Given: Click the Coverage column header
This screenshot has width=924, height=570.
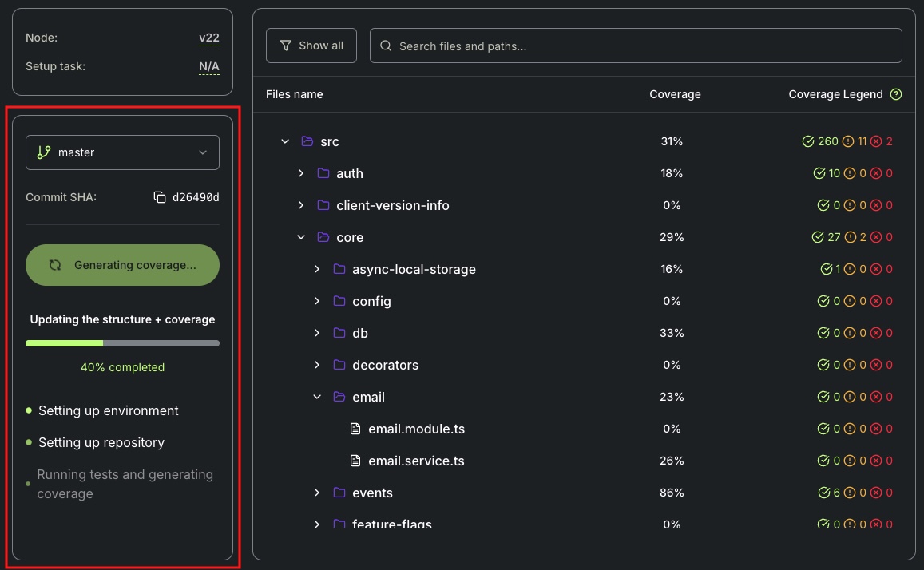Looking at the screenshot, I should (x=676, y=94).
